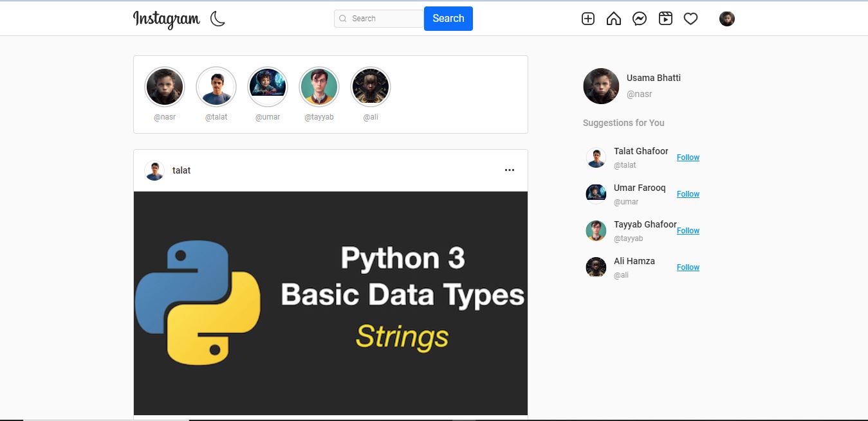Open profile avatar in navbar

[x=727, y=19]
